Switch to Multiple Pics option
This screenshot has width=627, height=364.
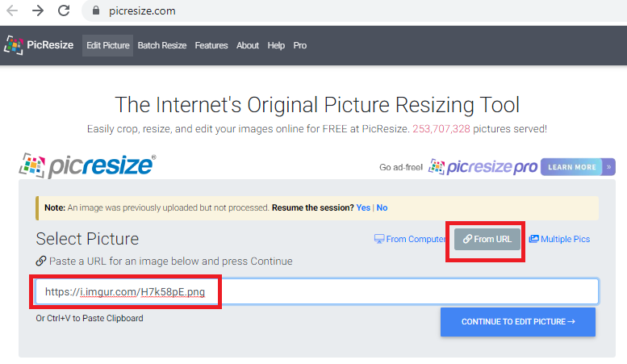[559, 239]
